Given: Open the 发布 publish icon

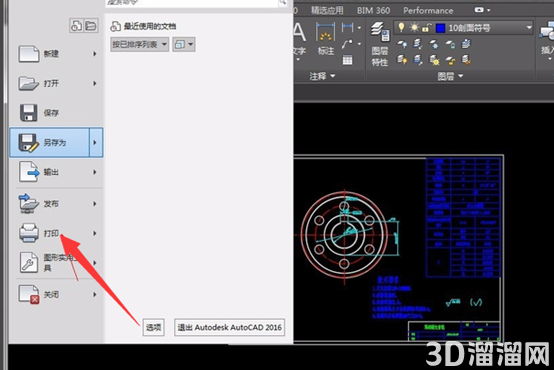Looking at the screenshot, I should pyautogui.click(x=29, y=203).
